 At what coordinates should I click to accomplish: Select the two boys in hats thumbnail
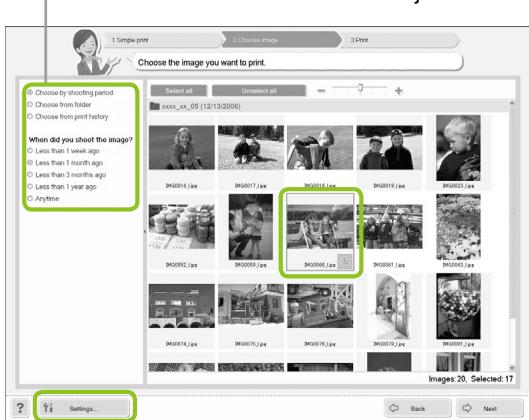click(x=389, y=147)
